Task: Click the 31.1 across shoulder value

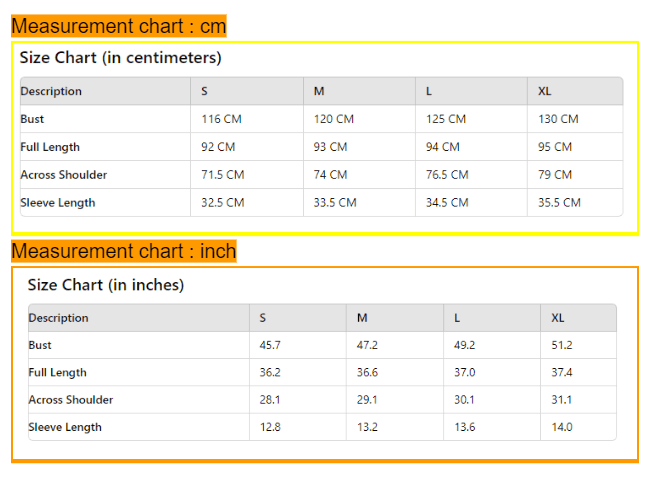Action: pos(562,400)
